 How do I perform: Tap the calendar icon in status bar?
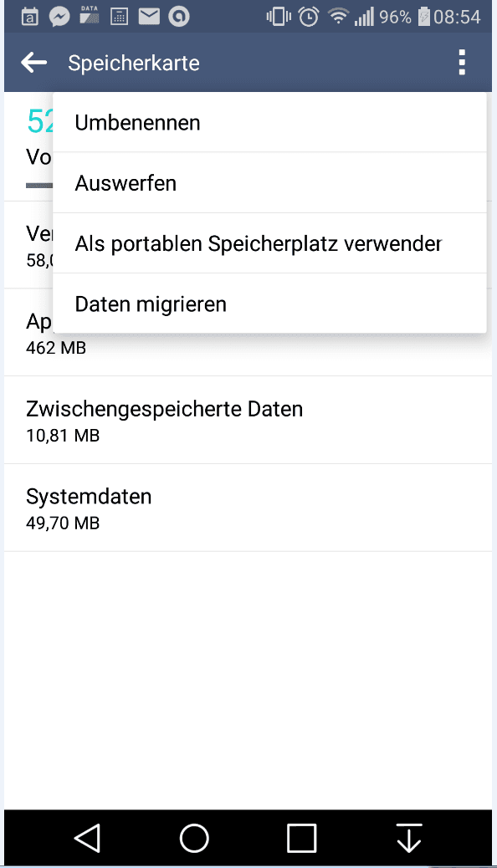click(30, 17)
